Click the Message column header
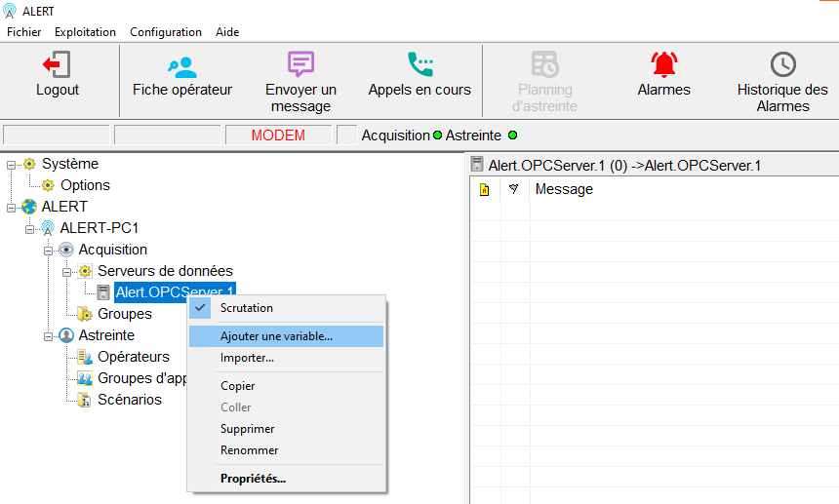Viewport: 839px width, 504px height. tap(564, 189)
